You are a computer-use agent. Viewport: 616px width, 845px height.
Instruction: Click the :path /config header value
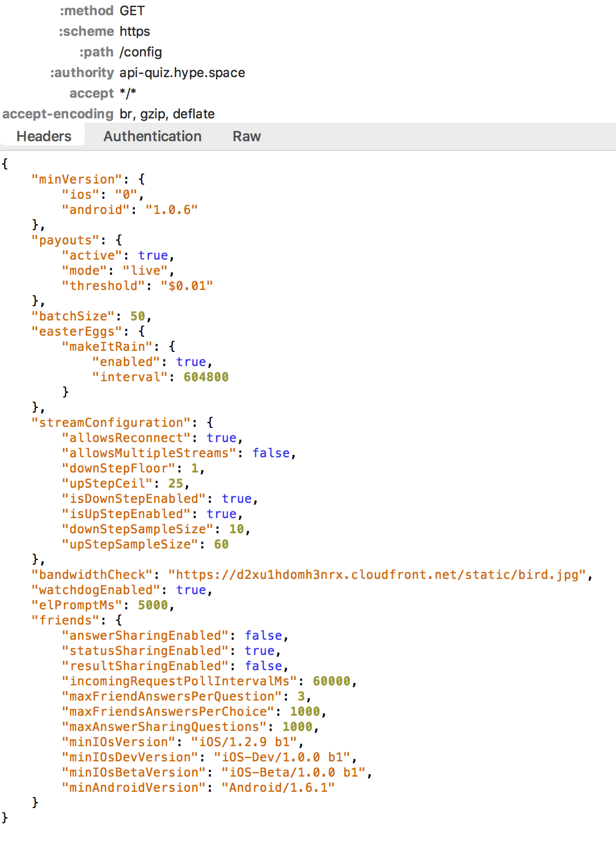[141, 52]
